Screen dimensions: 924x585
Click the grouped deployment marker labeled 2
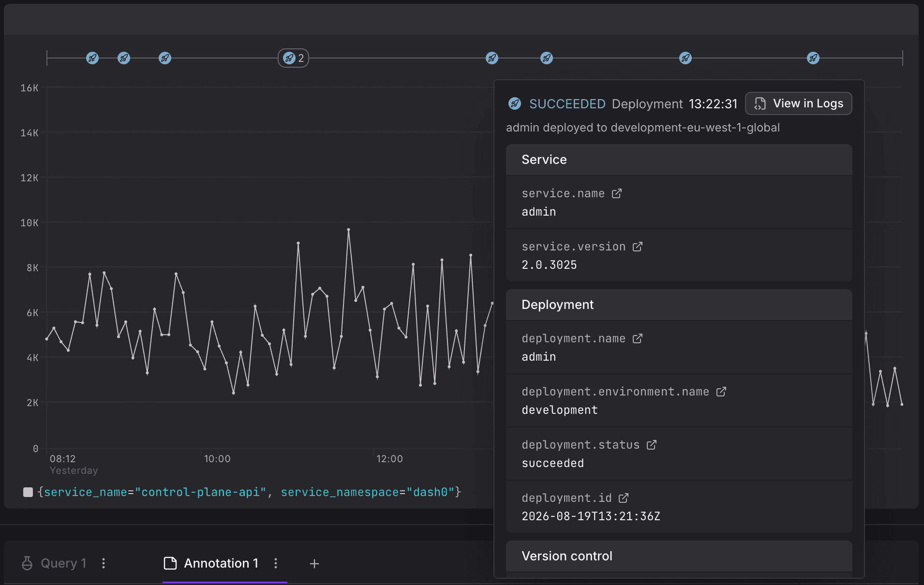point(293,58)
